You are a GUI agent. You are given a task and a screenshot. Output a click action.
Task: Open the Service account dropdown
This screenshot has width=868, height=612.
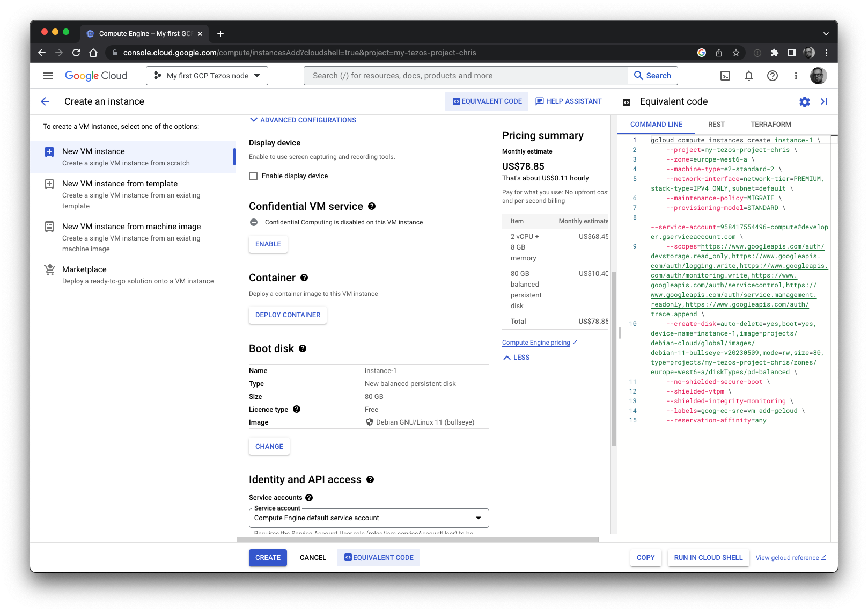pos(368,518)
